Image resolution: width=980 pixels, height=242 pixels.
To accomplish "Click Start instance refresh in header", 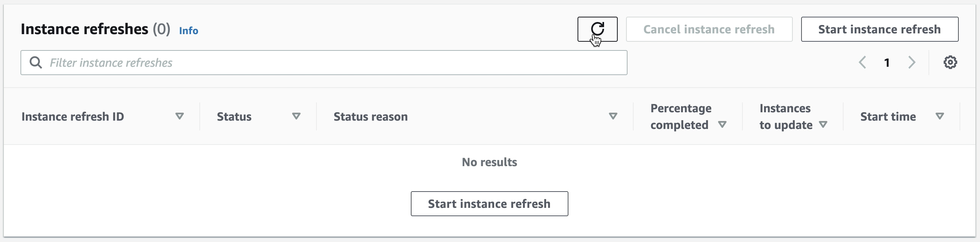I will tap(880, 29).
